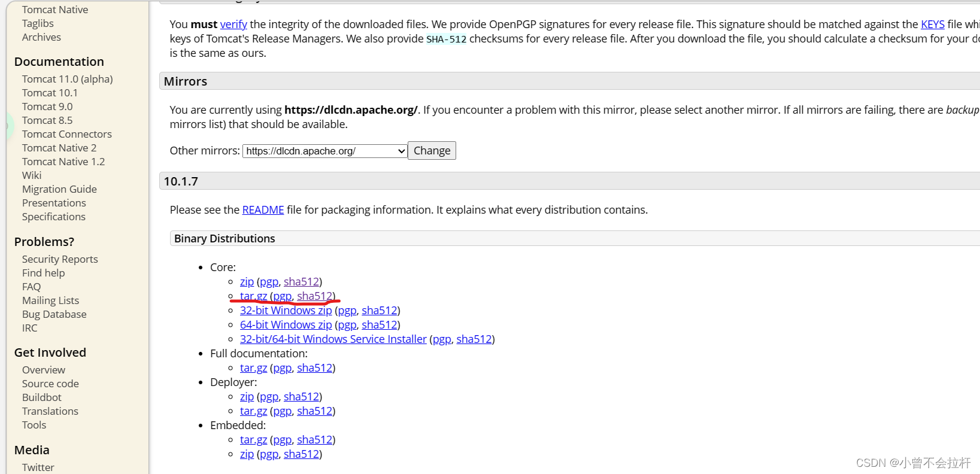Open sha512 for 64-bit Windows zip

[379, 325]
